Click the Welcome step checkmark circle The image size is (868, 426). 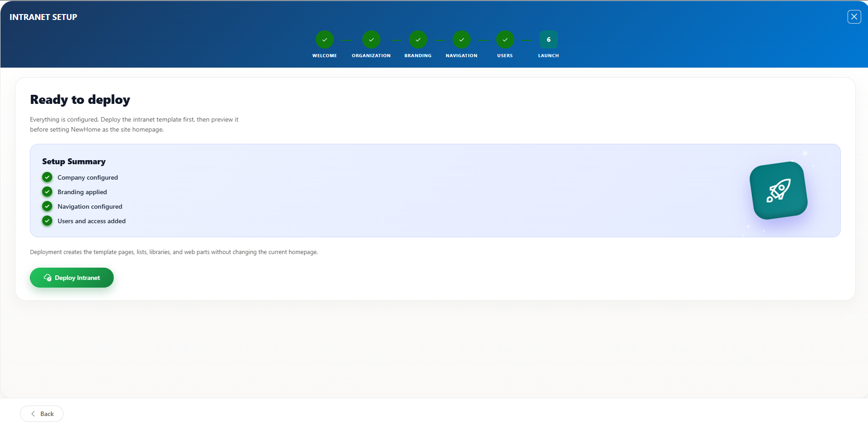325,39
